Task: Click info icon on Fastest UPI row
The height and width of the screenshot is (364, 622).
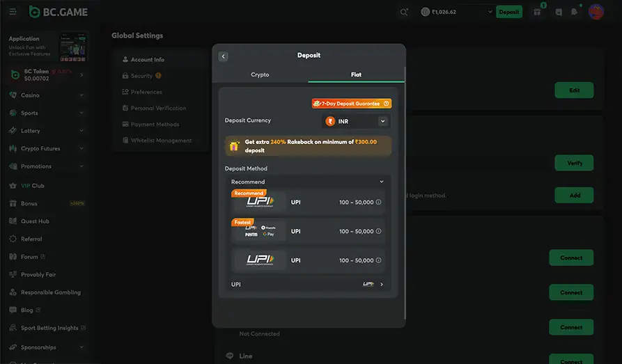Action: 378,231
